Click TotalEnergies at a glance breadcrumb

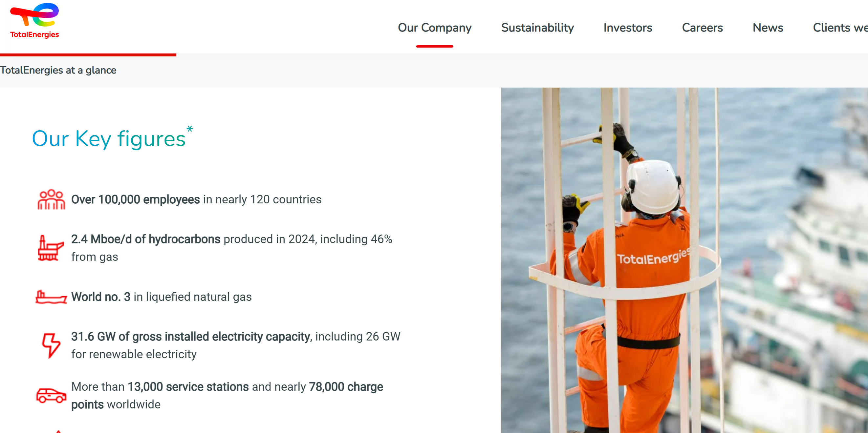tap(58, 71)
